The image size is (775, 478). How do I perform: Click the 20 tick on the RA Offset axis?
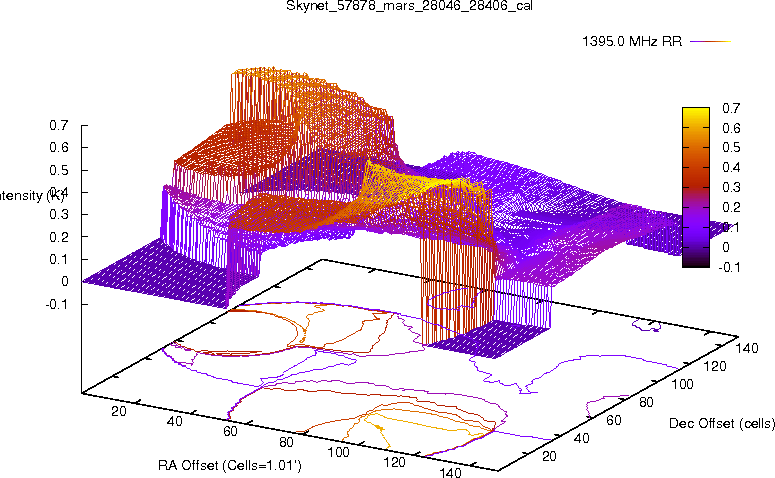tap(119, 411)
